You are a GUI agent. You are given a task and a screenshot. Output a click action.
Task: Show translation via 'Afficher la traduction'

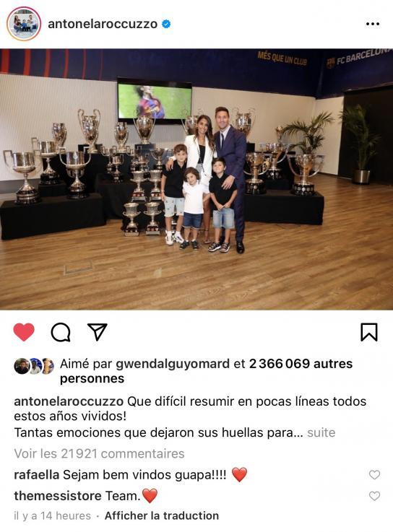(x=162, y=515)
